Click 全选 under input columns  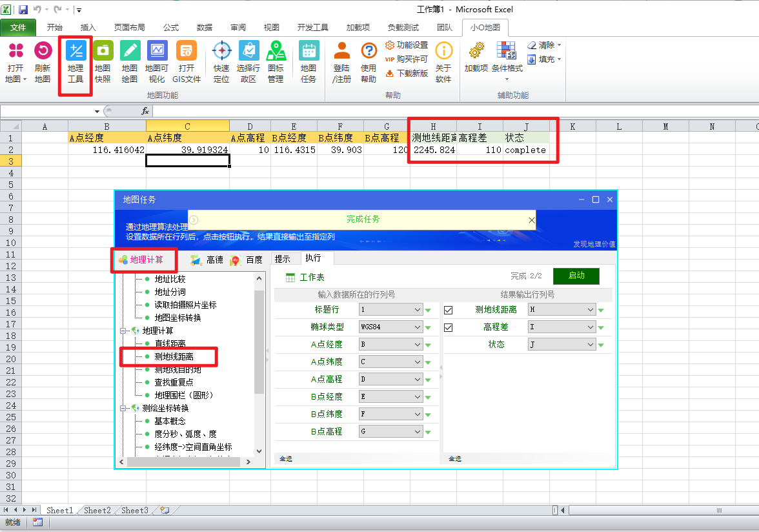[286, 459]
